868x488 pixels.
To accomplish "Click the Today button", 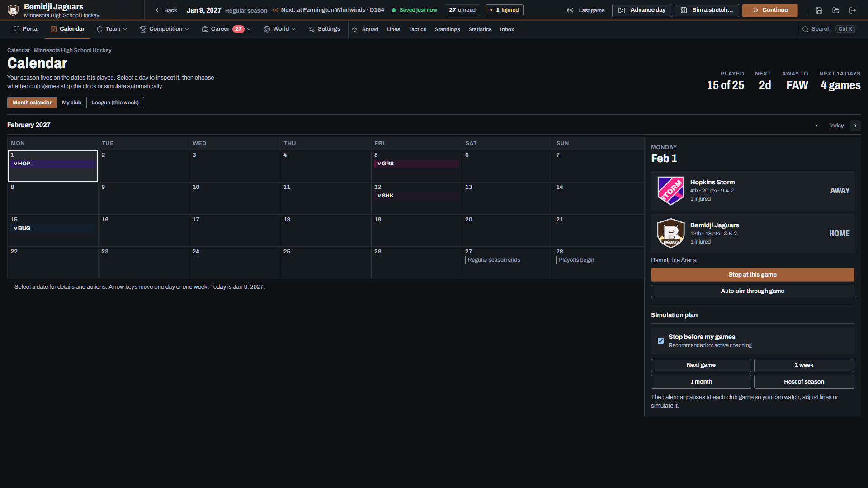I will [x=835, y=126].
